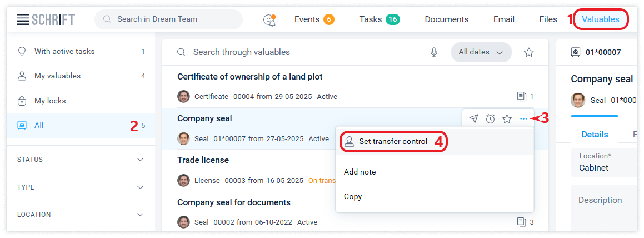Open the hamburger main menu

[23, 19]
